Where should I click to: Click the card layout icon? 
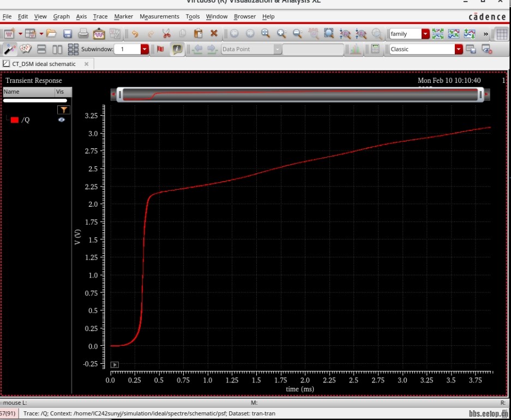26,49
